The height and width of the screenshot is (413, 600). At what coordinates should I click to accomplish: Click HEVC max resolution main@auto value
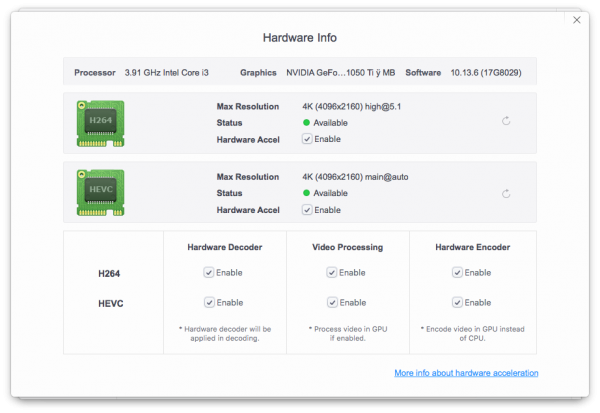click(355, 177)
